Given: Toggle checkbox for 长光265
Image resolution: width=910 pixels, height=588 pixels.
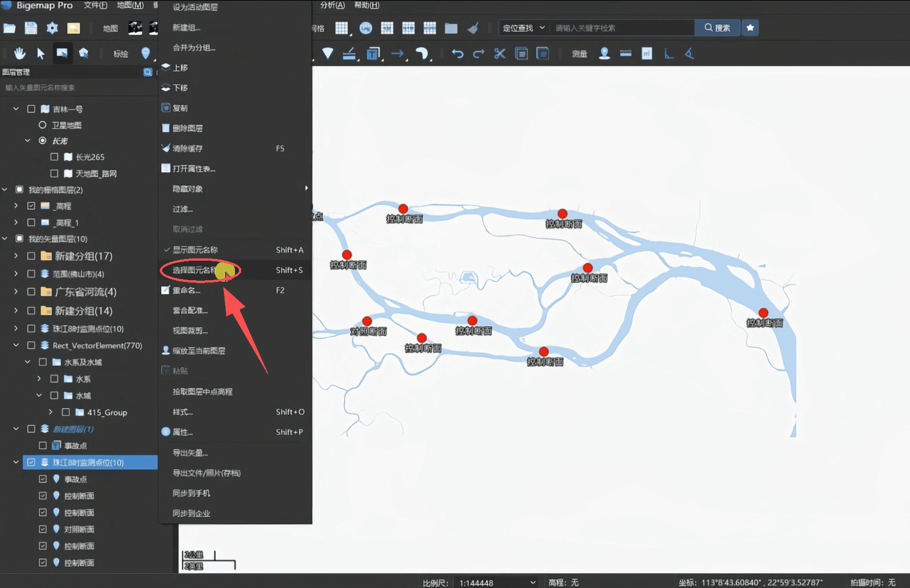Looking at the screenshot, I should (x=54, y=156).
